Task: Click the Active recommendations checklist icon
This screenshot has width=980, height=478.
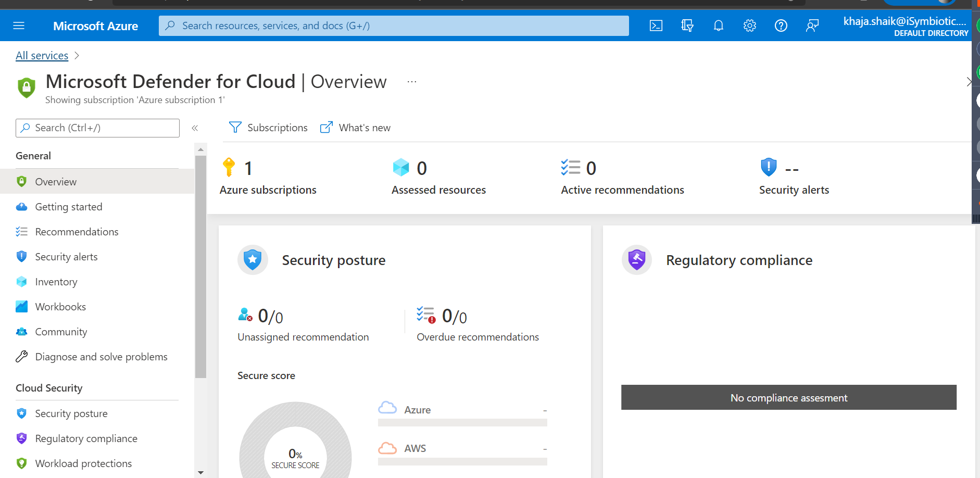Action: click(571, 168)
